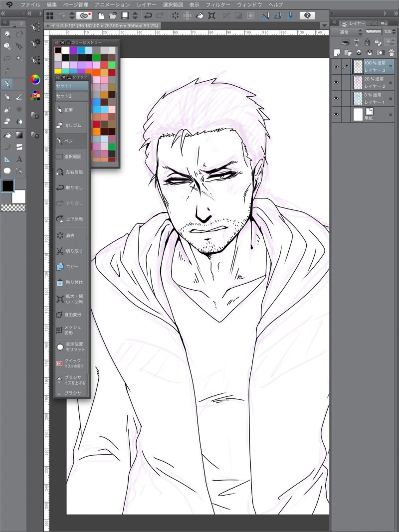This screenshot has width=399, height=532.
Task: Toggle visibility of layer レイヤー 1
Action: [336, 98]
